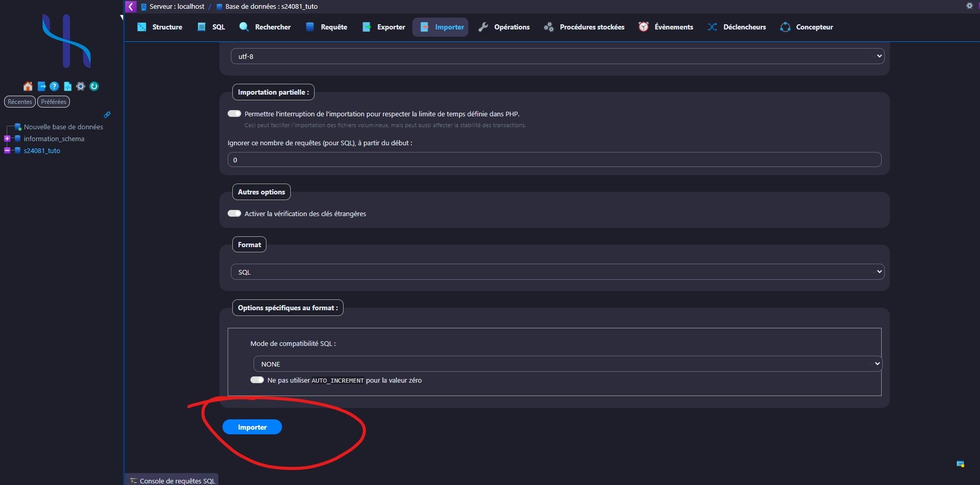
Task: Click the number of queries to skip field
Action: coord(554,160)
